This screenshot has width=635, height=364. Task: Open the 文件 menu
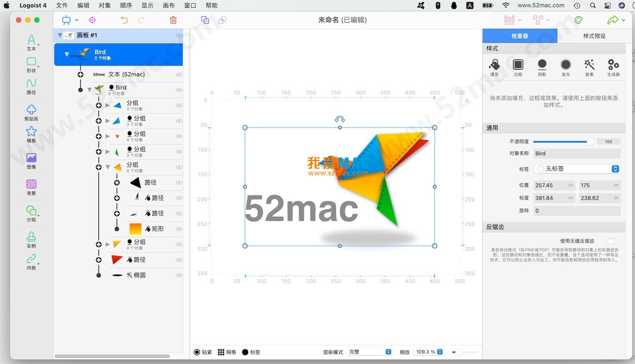[x=62, y=5]
